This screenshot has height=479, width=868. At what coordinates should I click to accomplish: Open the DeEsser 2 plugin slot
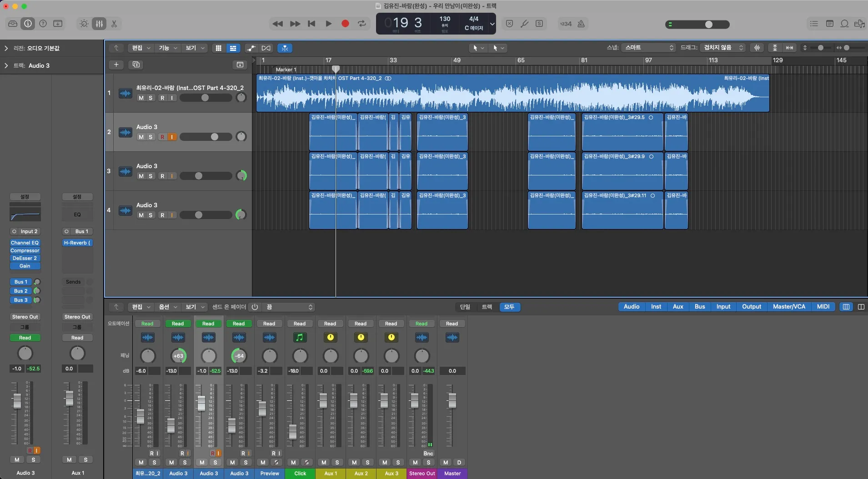25,259
